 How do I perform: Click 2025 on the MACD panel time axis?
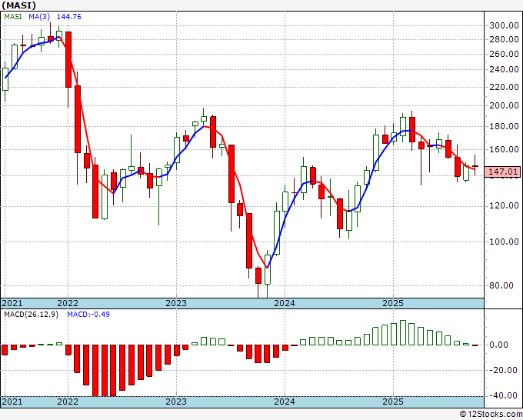393,402
